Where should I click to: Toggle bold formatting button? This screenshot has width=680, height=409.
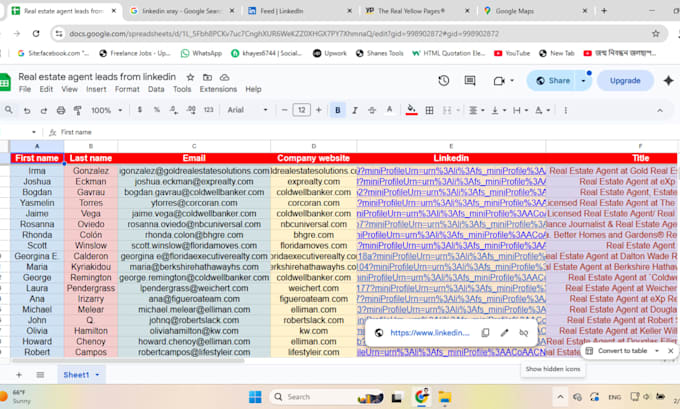pyautogui.click(x=337, y=110)
